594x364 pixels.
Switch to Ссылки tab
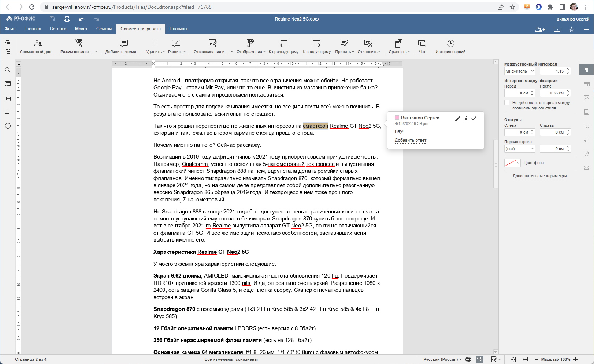[x=104, y=29]
